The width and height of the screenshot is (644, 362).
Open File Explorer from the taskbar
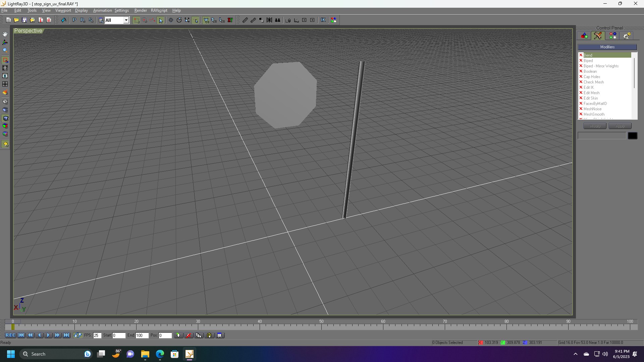coord(145,354)
